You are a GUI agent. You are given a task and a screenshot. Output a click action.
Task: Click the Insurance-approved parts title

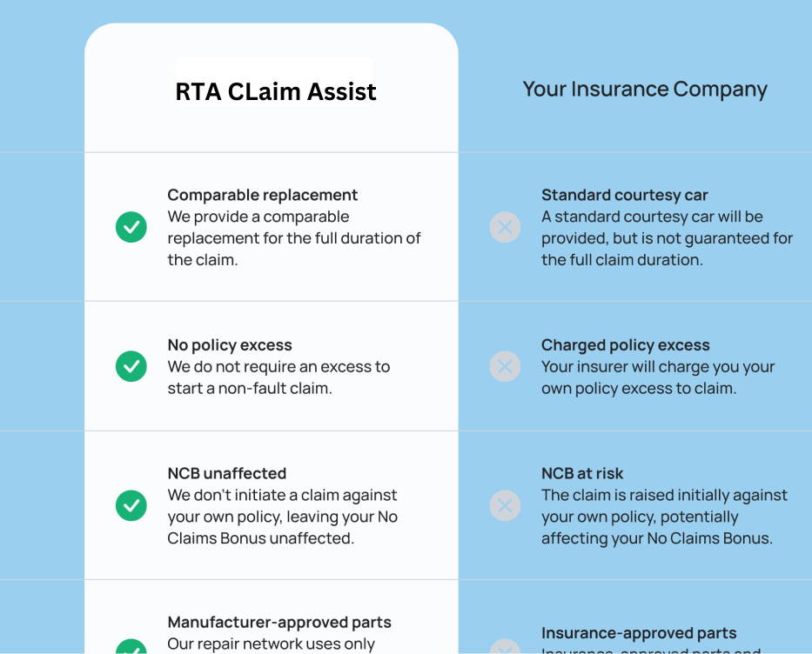pyautogui.click(x=639, y=633)
